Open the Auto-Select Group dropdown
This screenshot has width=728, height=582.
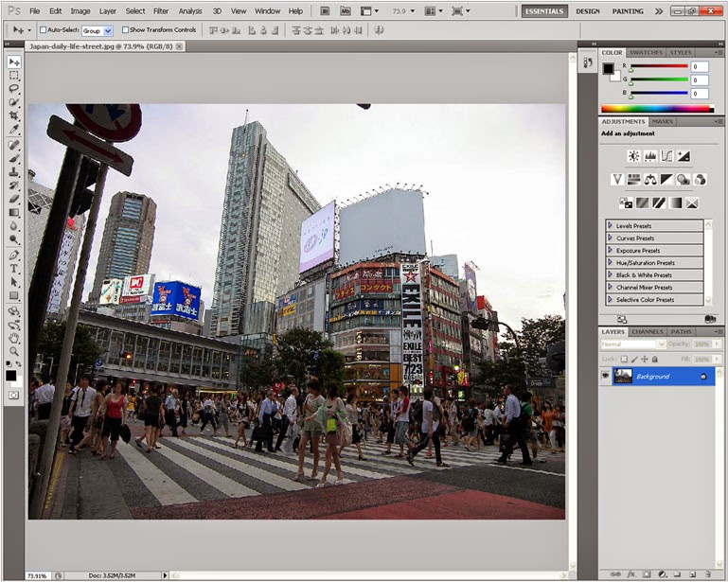click(x=98, y=30)
